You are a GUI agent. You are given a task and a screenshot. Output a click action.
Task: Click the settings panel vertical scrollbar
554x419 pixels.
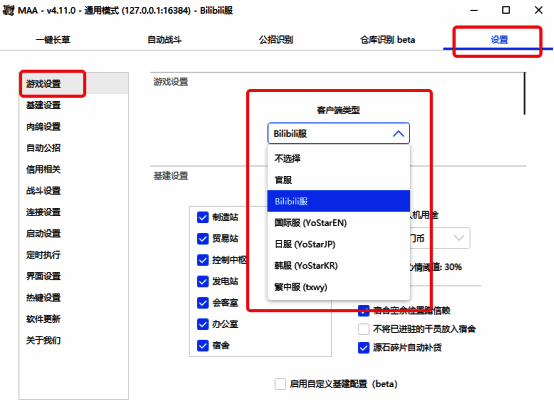pyautogui.click(x=525, y=94)
